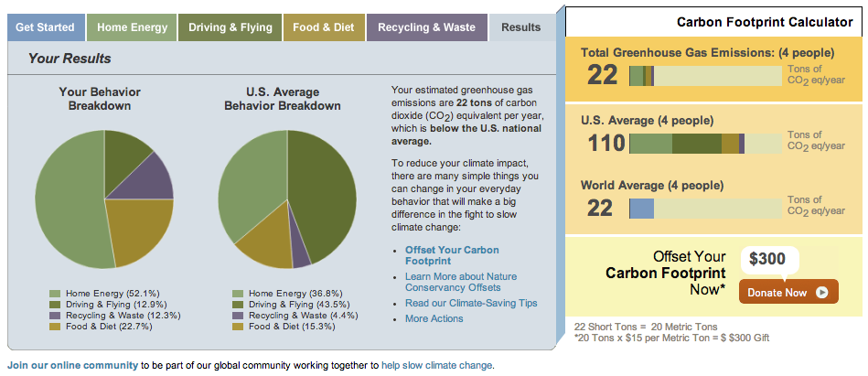This screenshot has height=376, width=868.
Task: Click the $300 offset amount bubble
Action: (766, 259)
